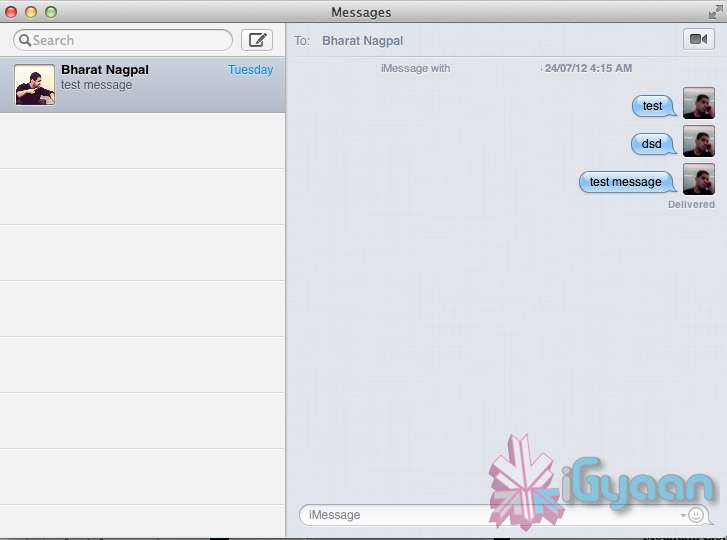Start a FaceTime video call
727x540 pixels.
(698, 39)
